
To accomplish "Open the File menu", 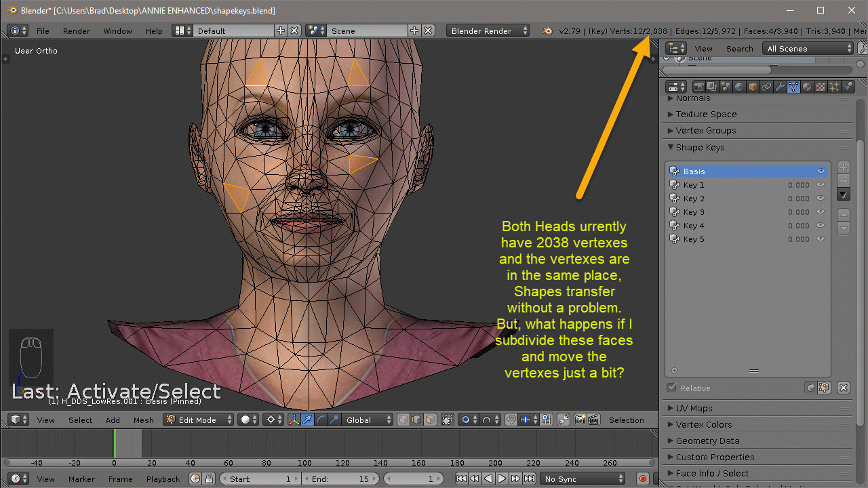I will pyautogui.click(x=43, y=31).
